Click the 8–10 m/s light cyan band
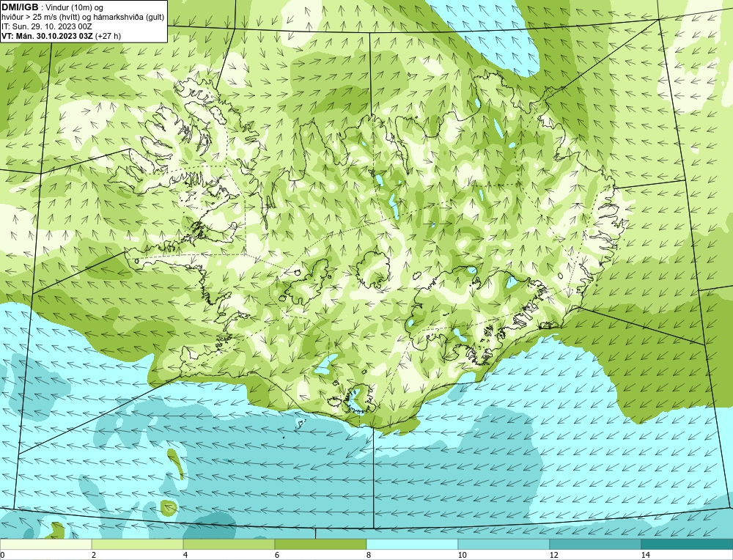The image size is (733, 560). pos(412,545)
